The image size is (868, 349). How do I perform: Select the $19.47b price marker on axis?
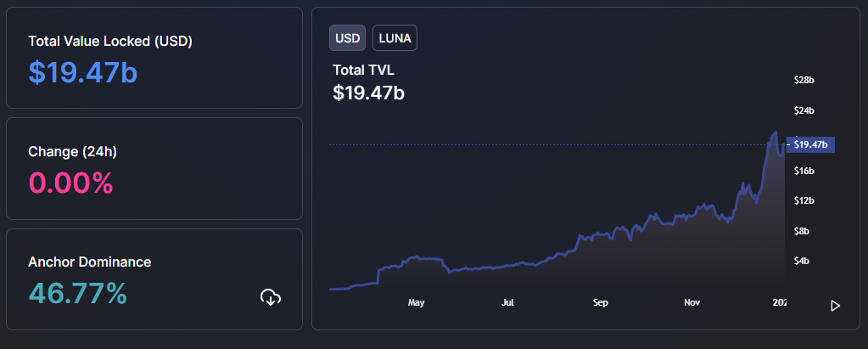coord(809,144)
